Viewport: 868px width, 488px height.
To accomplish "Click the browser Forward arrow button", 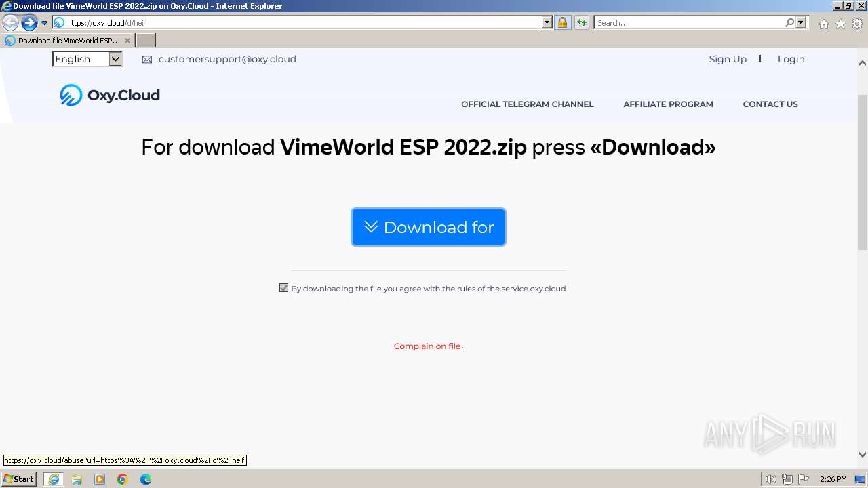I will coord(29,23).
